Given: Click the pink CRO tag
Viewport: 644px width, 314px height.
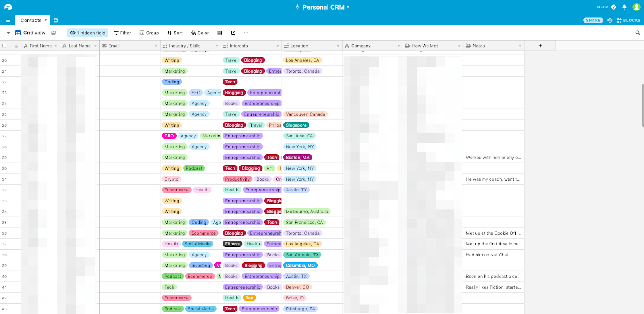Looking at the screenshot, I should click(169, 136).
